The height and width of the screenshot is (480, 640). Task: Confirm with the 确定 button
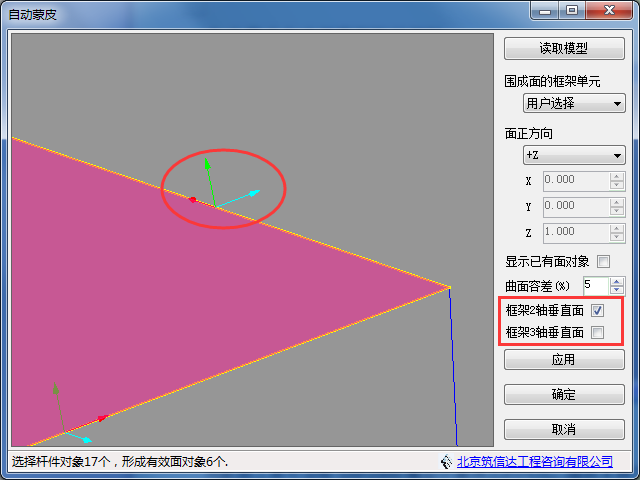[x=564, y=394]
